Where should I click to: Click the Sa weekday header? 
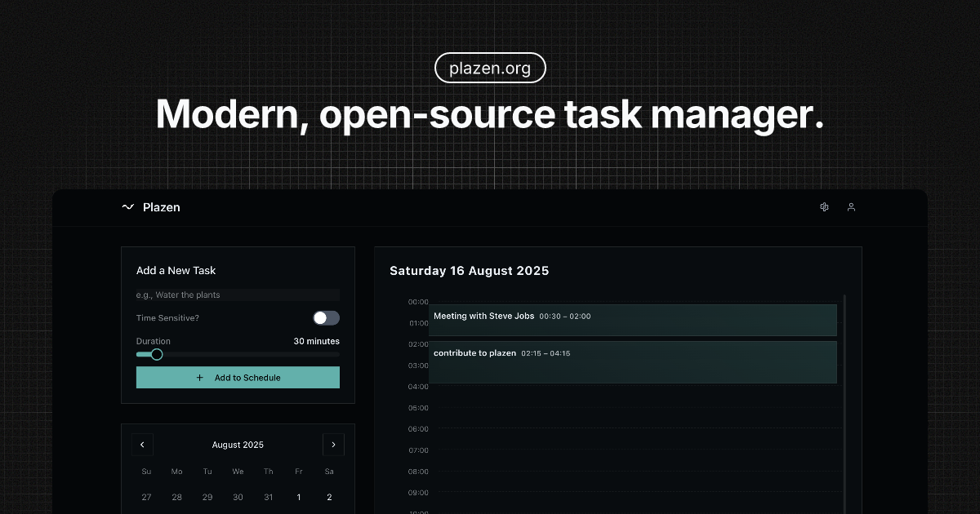329,472
